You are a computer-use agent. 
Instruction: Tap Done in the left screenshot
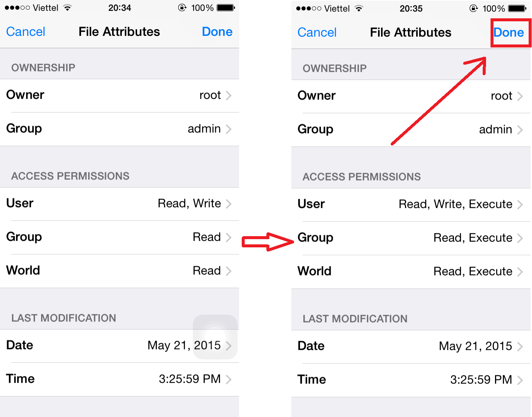coord(217,32)
